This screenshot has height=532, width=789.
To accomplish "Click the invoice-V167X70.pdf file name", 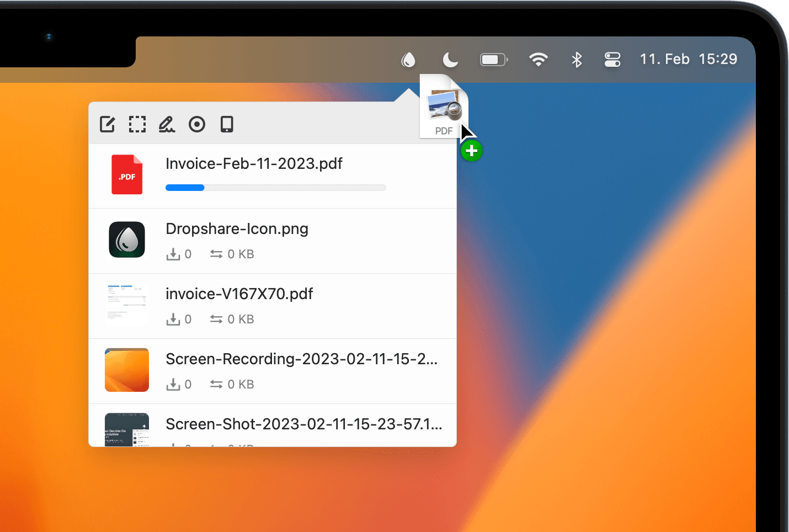I will pos(239,294).
